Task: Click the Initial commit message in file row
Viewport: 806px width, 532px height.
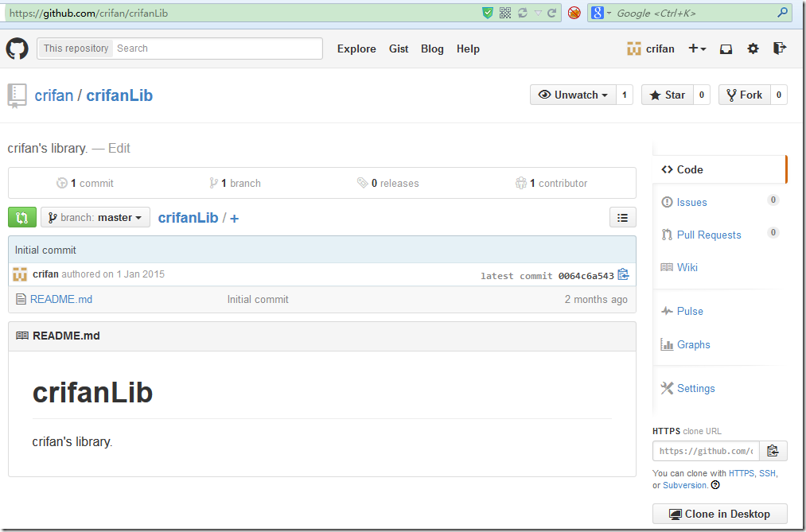Action: [x=258, y=299]
